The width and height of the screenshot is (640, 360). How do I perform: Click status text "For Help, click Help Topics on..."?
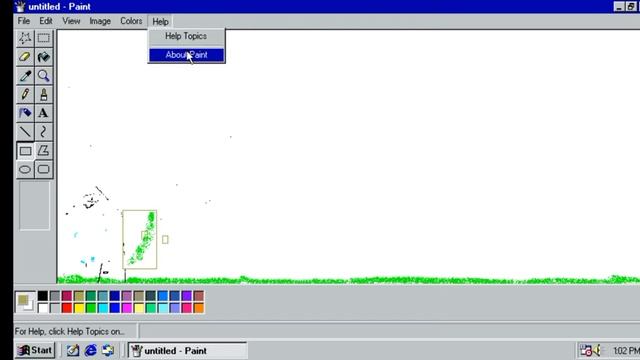pyautogui.click(x=70, y=331)
